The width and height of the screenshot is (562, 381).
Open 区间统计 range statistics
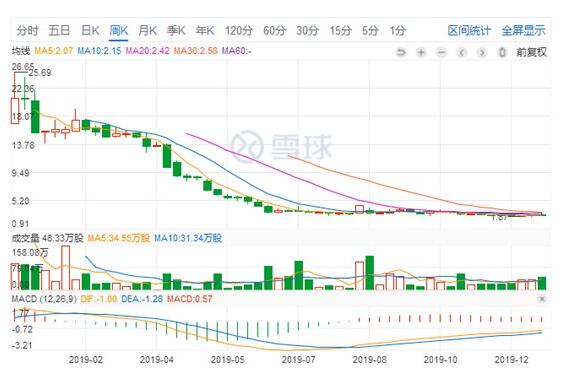click(x=469, y=31)
